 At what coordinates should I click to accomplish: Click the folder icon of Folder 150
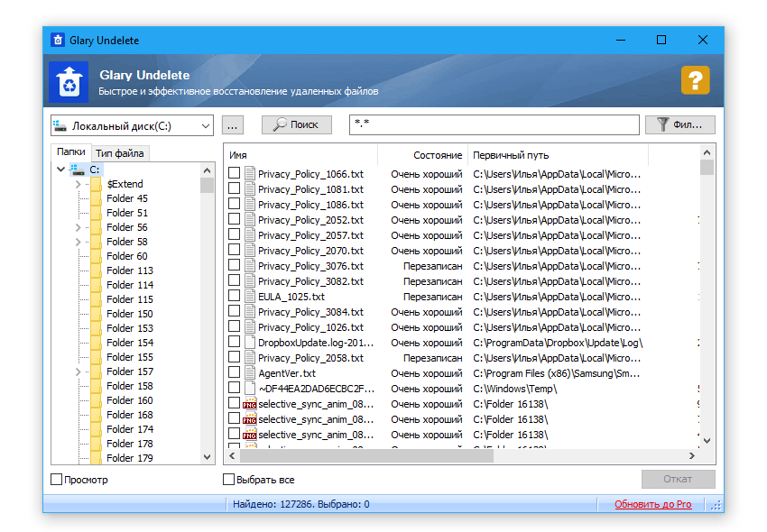96,314
